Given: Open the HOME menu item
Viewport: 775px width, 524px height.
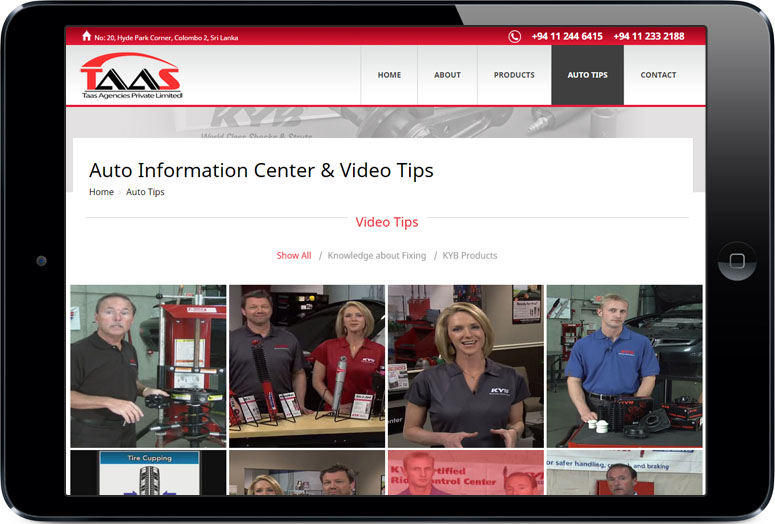Looking at the screenshot, I should click(x=389, y=75).
